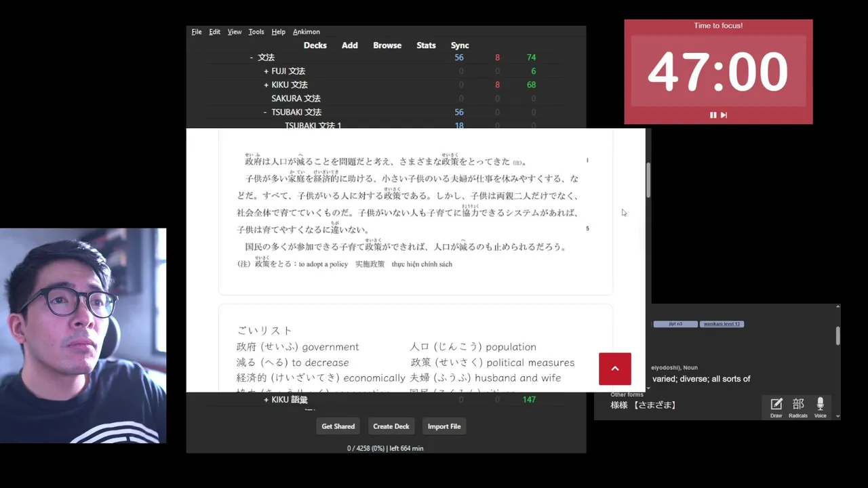Open the TSUBAKI 文法 deck
Viewport: 868px width, 488px height.
tap(296, 112)
